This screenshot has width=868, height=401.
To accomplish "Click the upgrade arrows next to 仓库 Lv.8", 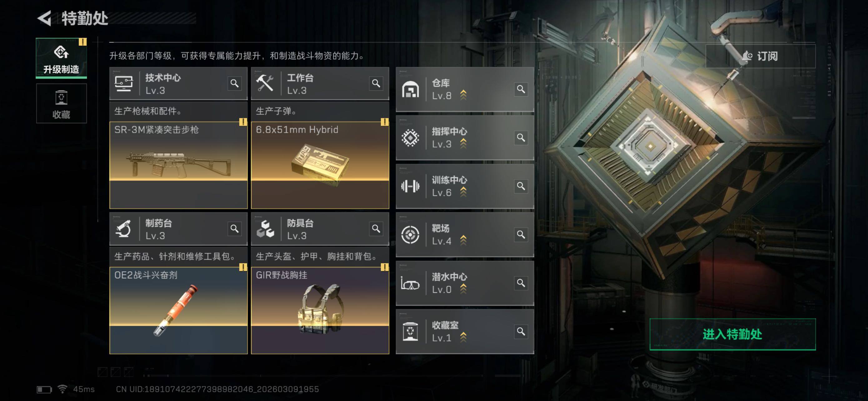I will [463, 95].
